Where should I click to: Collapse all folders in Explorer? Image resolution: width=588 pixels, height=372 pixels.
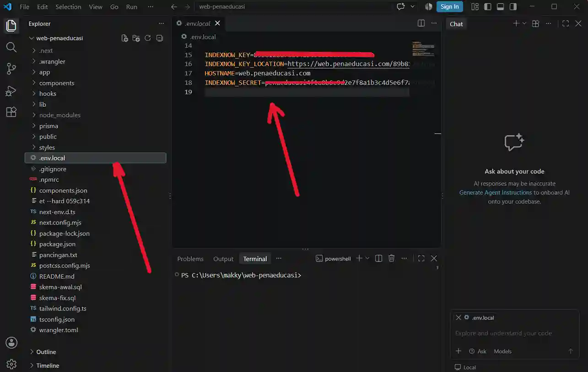pos(159,38)
